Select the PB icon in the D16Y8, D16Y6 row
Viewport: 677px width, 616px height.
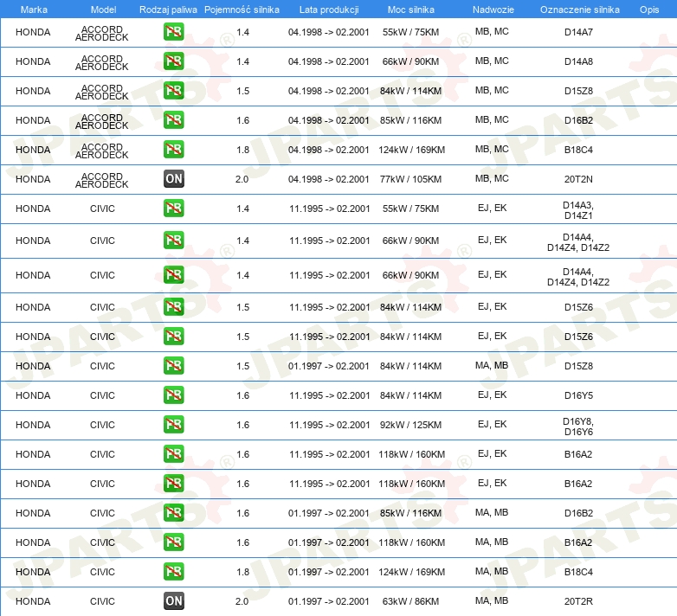[173, 425]
